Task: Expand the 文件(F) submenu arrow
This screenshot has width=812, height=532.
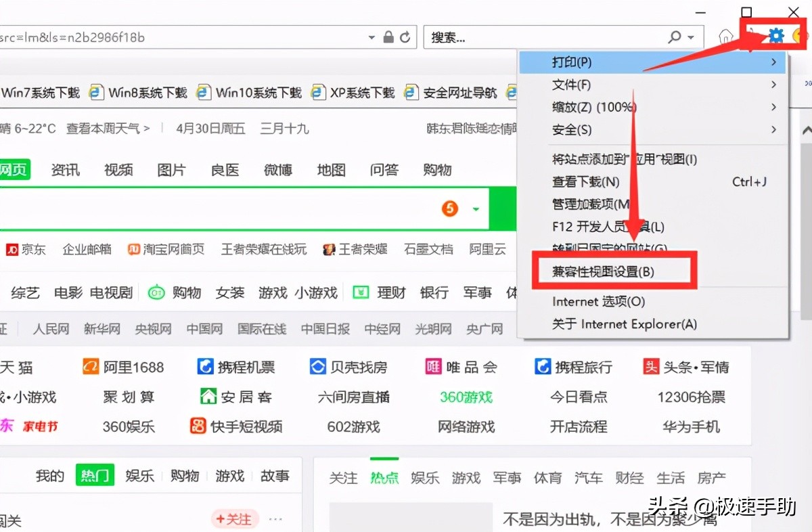Action: pos(773,85)
